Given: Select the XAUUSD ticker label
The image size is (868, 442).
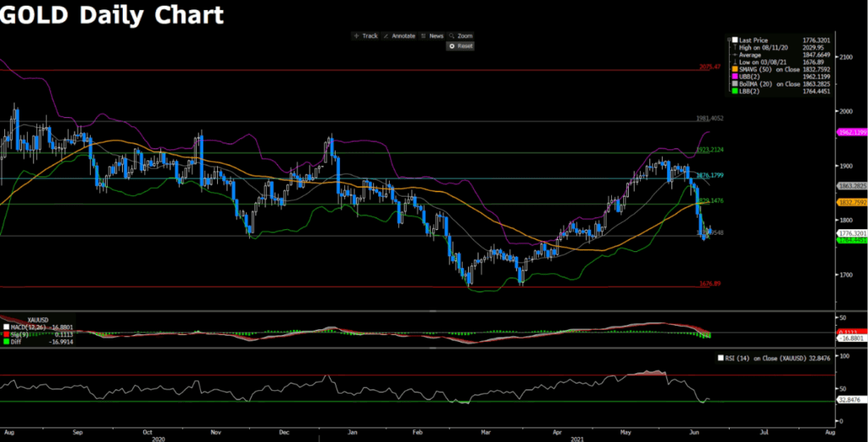Looking at the screenshot, I should click(37, 320).
